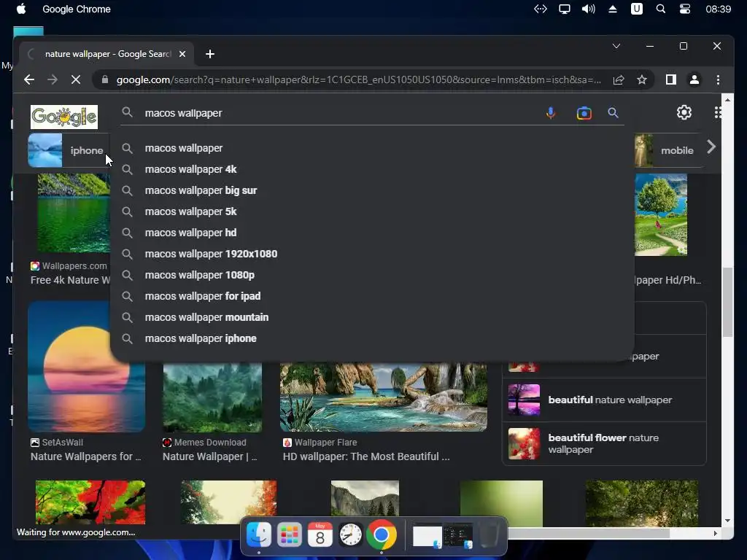The width and height of the screenshot is (747, 560).
Task: Open Clock from the dock
Action: coord(350,534)
